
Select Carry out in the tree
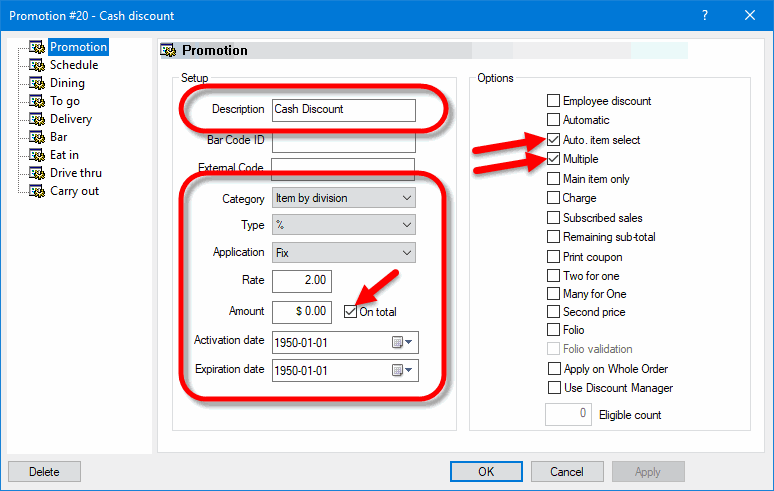click(74, 191)
